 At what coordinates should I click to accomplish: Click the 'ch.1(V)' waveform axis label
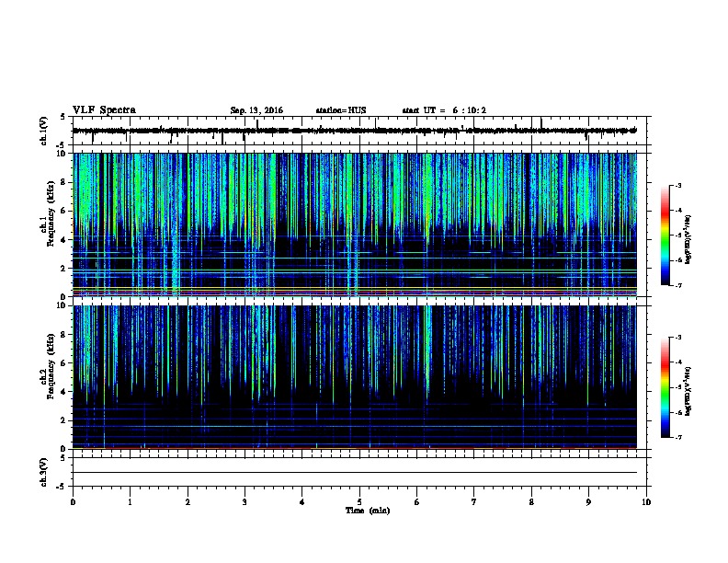click(43, 131)
